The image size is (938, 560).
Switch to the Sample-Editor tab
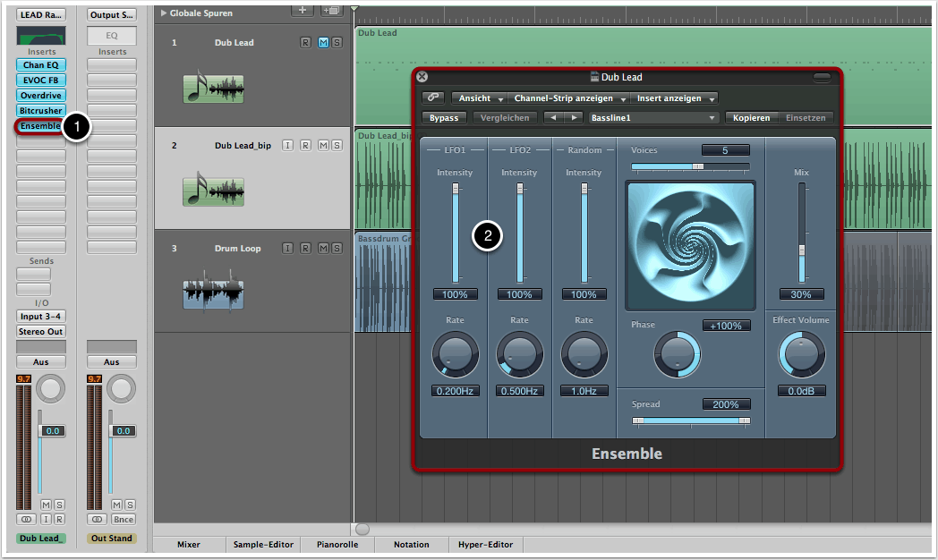point(261,544)
